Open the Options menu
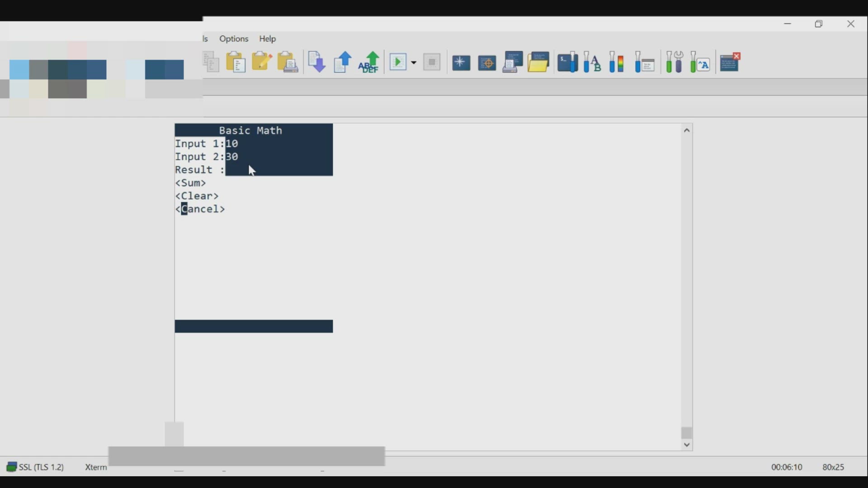868x488 pixels. (x=234, y=39)
